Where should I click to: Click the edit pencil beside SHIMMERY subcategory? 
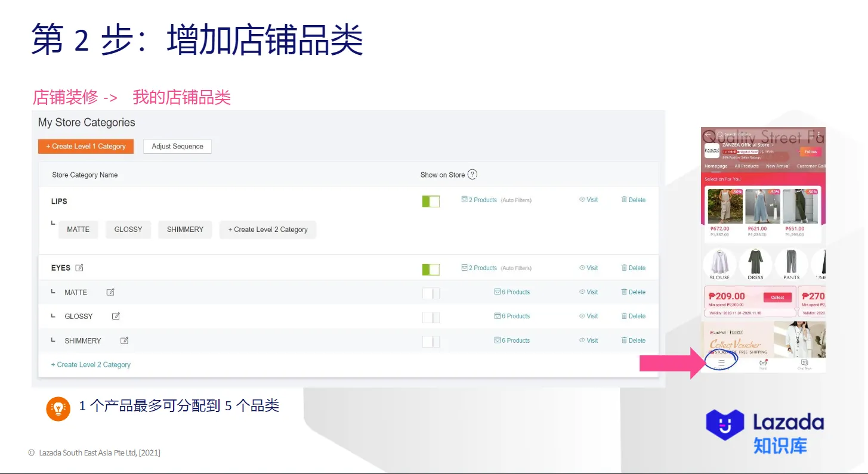tap(124, 340)
